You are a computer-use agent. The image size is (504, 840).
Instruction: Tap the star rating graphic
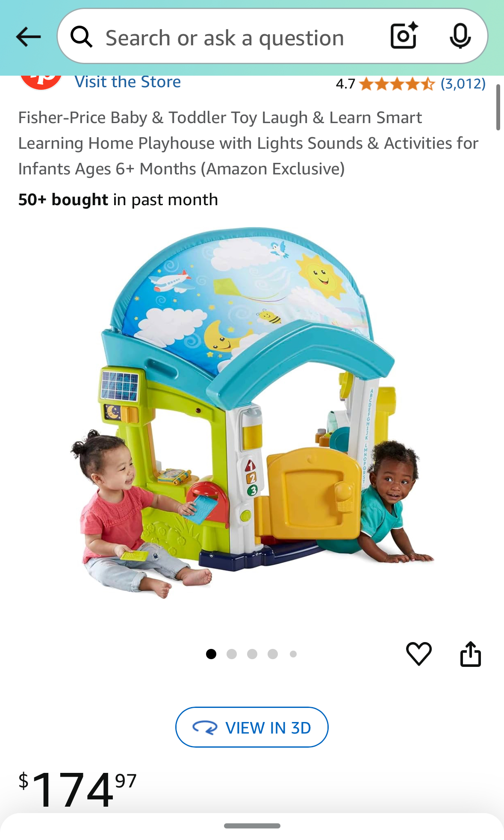[x=397, y=84]
